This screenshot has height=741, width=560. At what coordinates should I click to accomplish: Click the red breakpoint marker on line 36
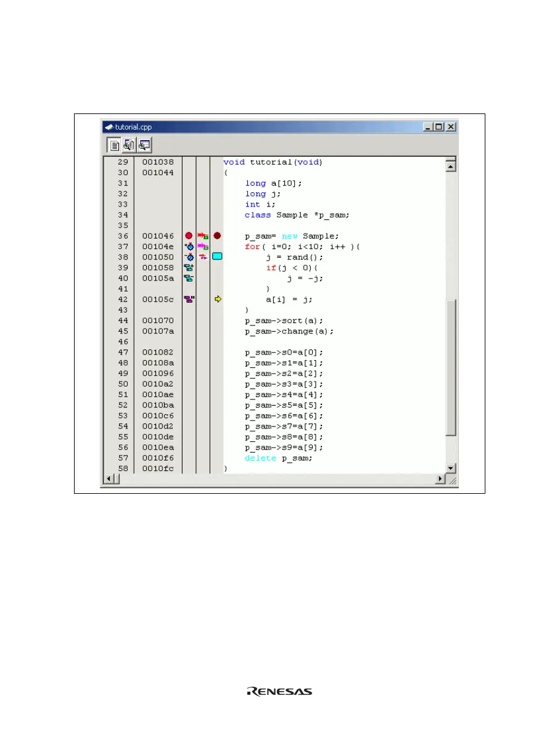tap(189, 235)
